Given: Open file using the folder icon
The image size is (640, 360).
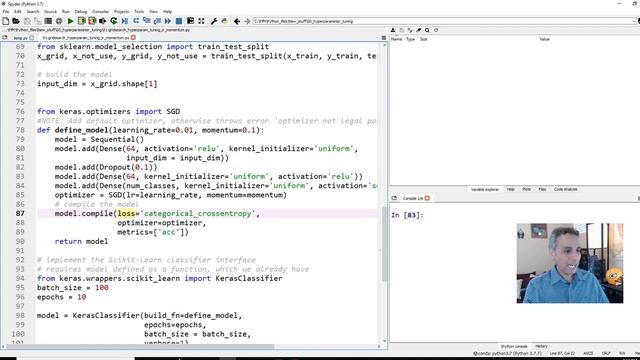Looking at the screenshot, I should [16, 21].
